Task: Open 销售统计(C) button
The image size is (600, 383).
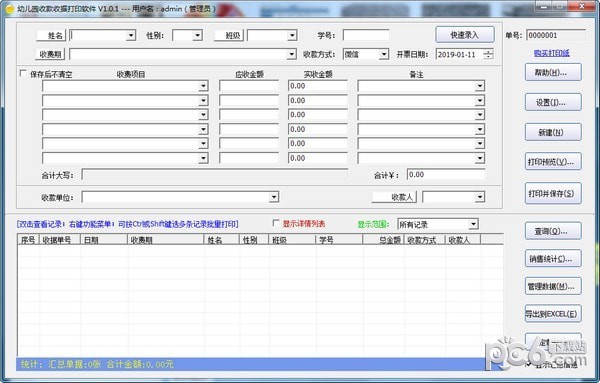Action: click(553, 259)
